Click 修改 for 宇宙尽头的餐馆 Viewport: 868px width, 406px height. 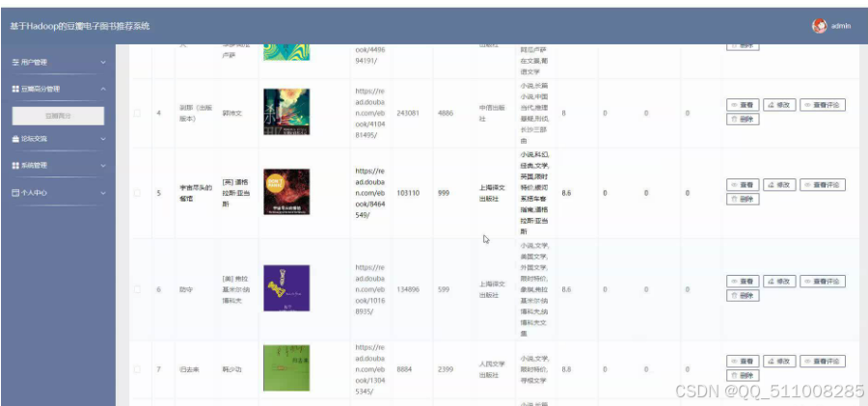point(779,185)
